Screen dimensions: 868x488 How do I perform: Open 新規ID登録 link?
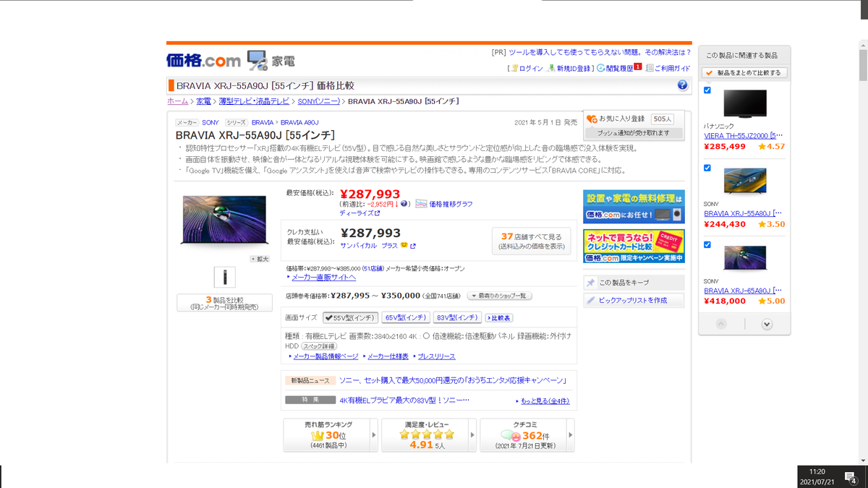[575, 68]
